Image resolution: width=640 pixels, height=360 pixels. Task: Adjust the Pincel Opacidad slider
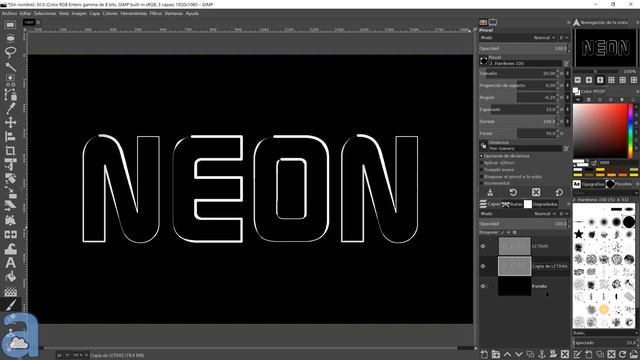(x=523, y=48)
